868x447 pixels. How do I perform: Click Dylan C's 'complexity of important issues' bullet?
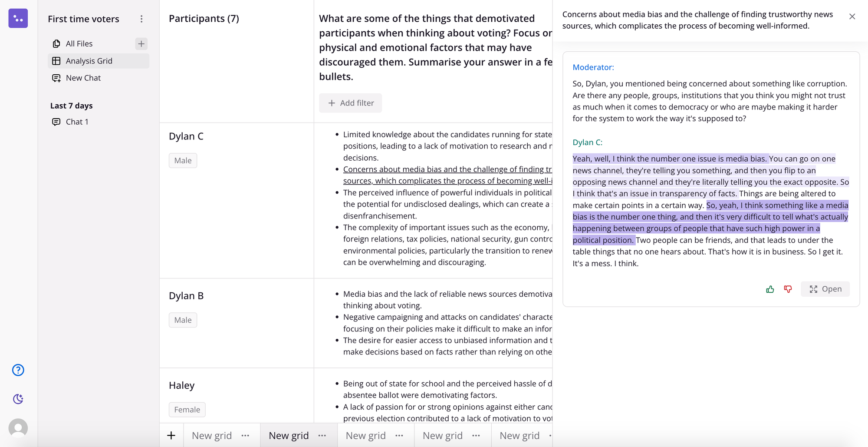point(447,245)
